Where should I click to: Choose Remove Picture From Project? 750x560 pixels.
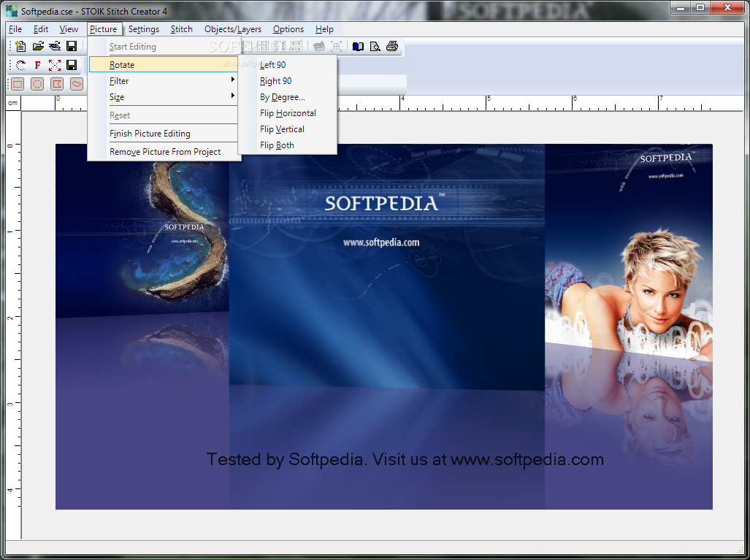coord(164,152)
